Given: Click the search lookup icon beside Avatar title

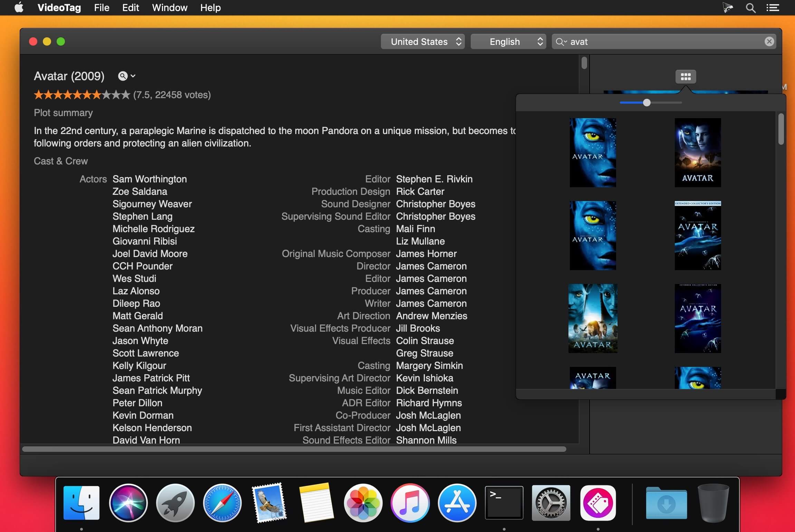Looking at the screenshot, I should 123,76.
